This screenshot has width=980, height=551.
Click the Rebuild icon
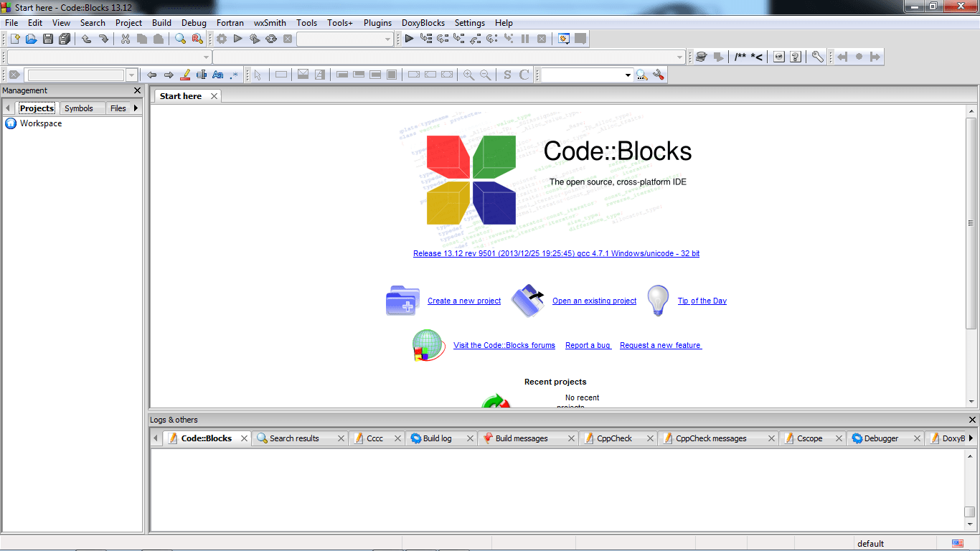[271, 39]
